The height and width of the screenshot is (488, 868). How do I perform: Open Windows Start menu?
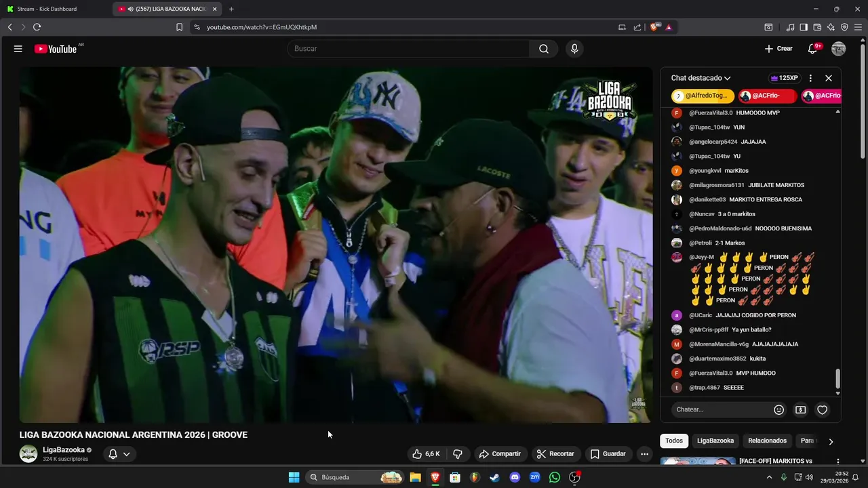294,477
